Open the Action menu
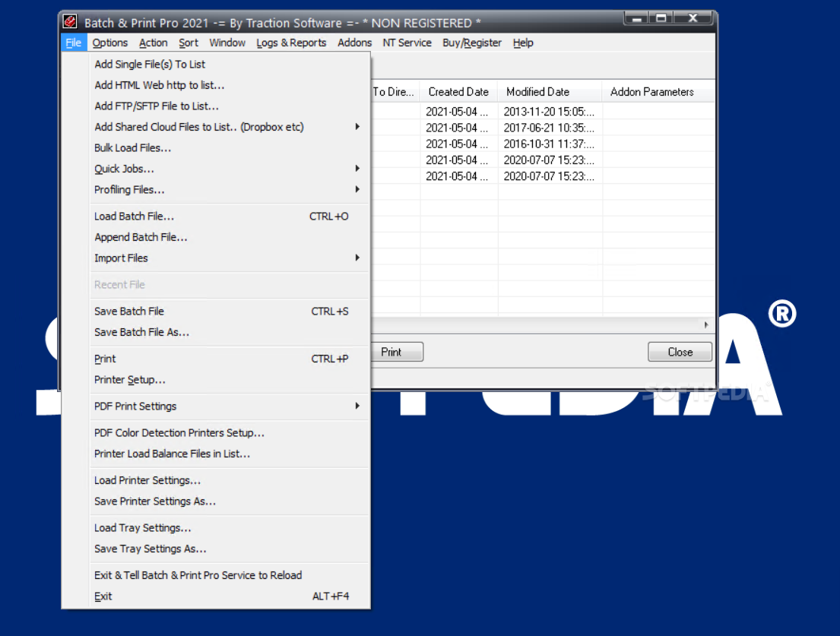This screenshot has width=840, height=636. point(154,43)
